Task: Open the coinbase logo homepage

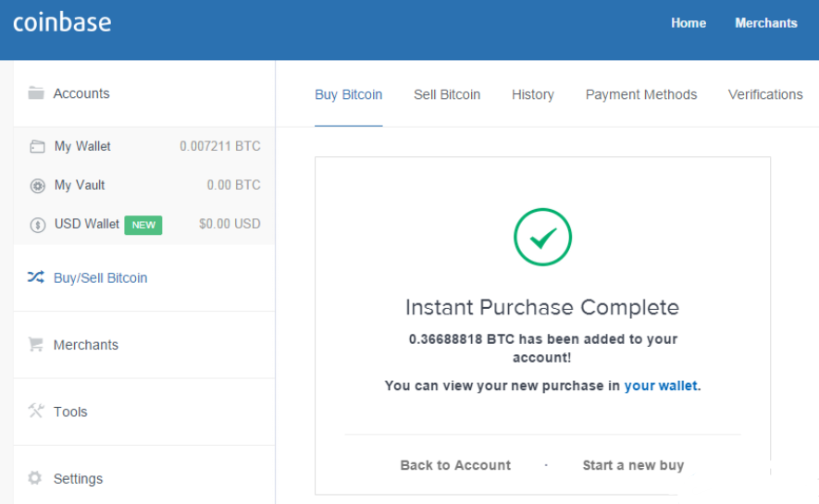Action: coord(62,22)
